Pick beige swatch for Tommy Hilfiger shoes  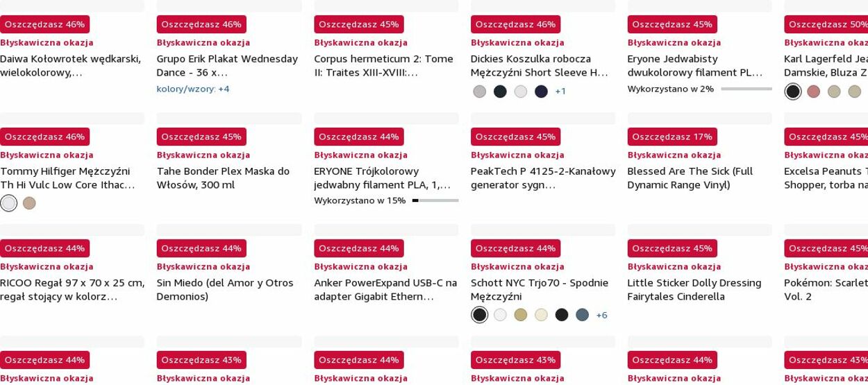(29, 203)
